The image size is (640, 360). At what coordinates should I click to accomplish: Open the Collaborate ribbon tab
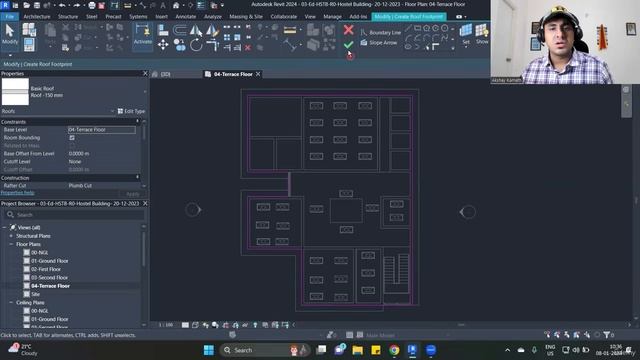point(284,17)
